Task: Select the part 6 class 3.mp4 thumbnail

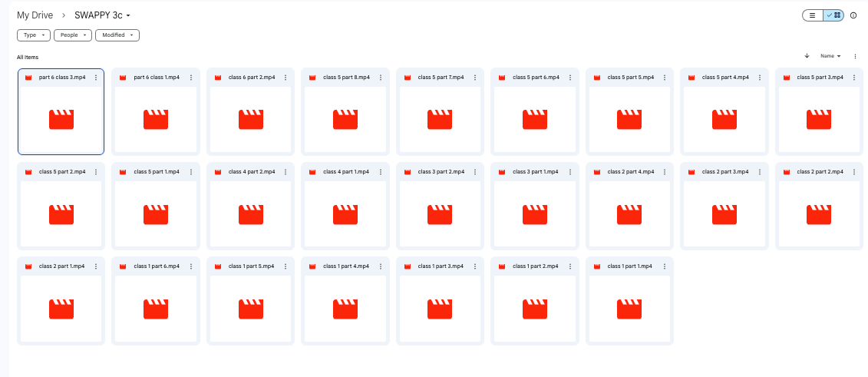Action: coord(61,119)
